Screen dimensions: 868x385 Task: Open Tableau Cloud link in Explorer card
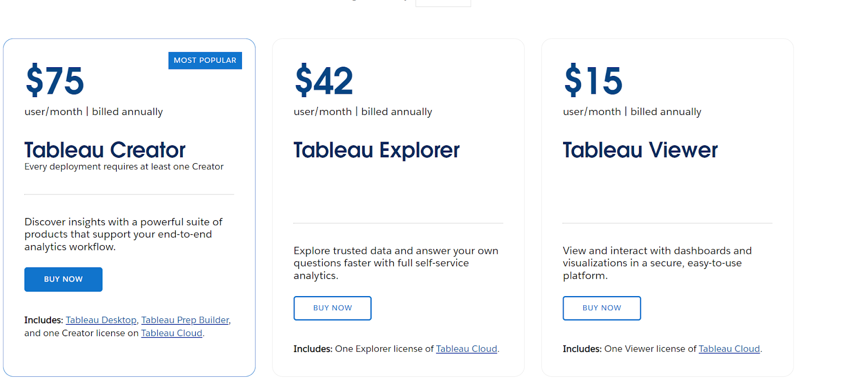pyautogui.click(x=467, y=349)
